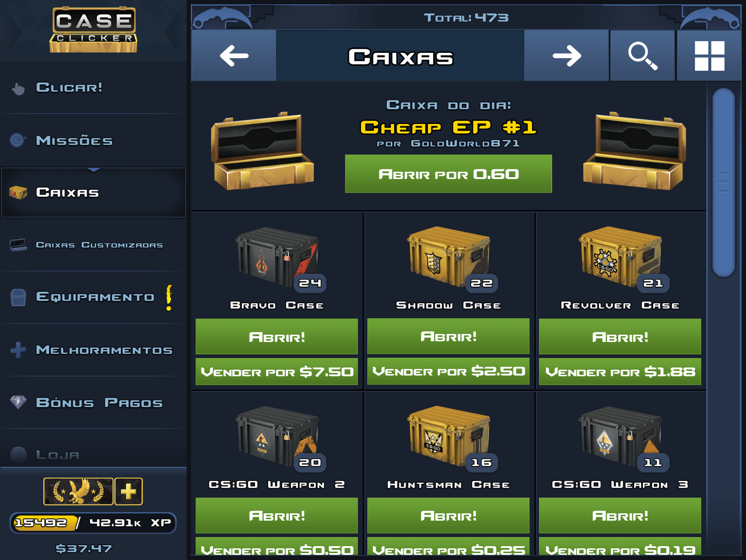Open the Shadow Case with Abrir!
Screen dimensions: 746x560
pyautogui.click(x=448, y=336)
